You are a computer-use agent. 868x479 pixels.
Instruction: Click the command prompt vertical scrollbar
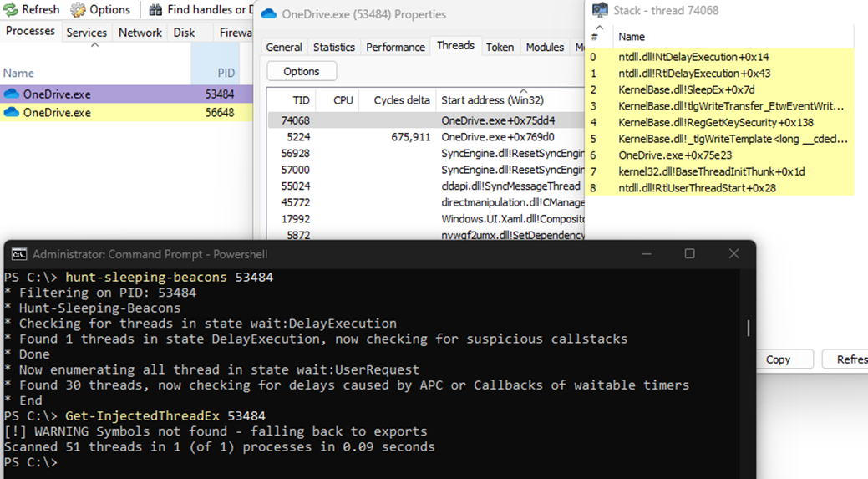coord(749,327)
